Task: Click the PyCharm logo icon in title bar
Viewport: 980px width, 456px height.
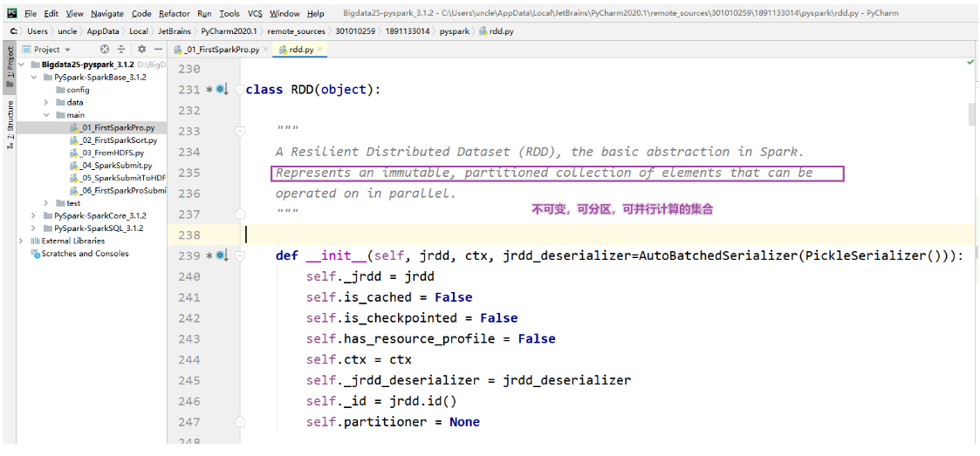Action: [12, 13]
